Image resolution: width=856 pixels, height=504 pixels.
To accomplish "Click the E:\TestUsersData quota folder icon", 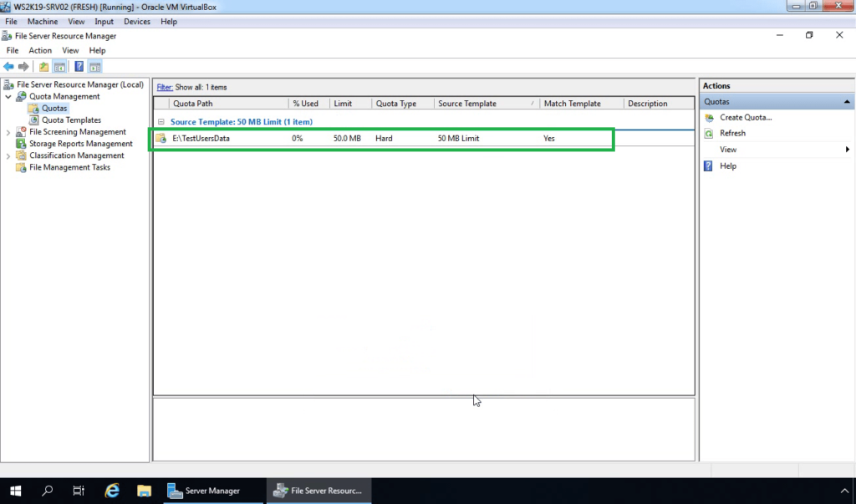I will click(x=161, y=138).
